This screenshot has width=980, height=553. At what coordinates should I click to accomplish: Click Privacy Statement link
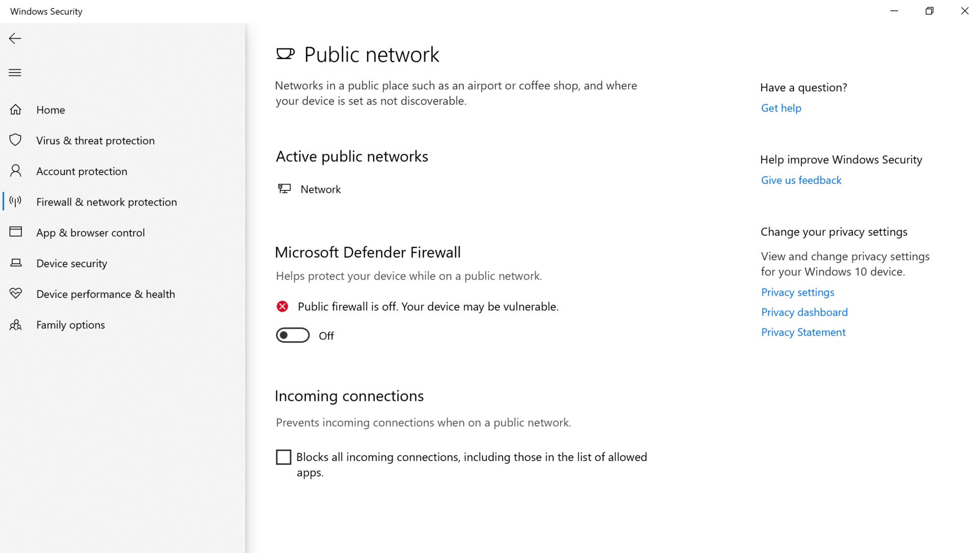pyautogui.click(x=803, y=331)
